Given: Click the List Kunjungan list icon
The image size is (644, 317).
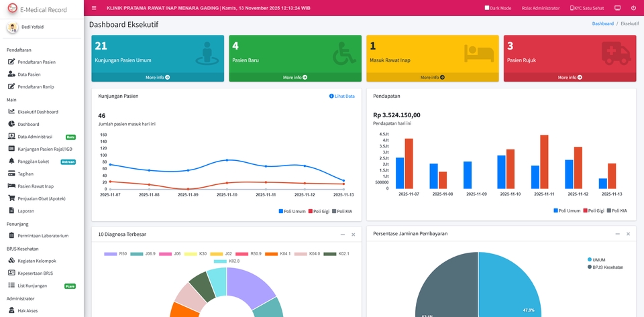Looking at the screenshot, I should [11, 286].
